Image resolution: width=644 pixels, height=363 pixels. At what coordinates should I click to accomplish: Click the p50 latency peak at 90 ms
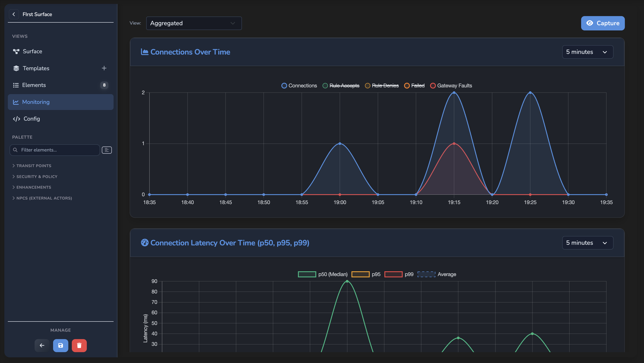(x=347, y=281)
